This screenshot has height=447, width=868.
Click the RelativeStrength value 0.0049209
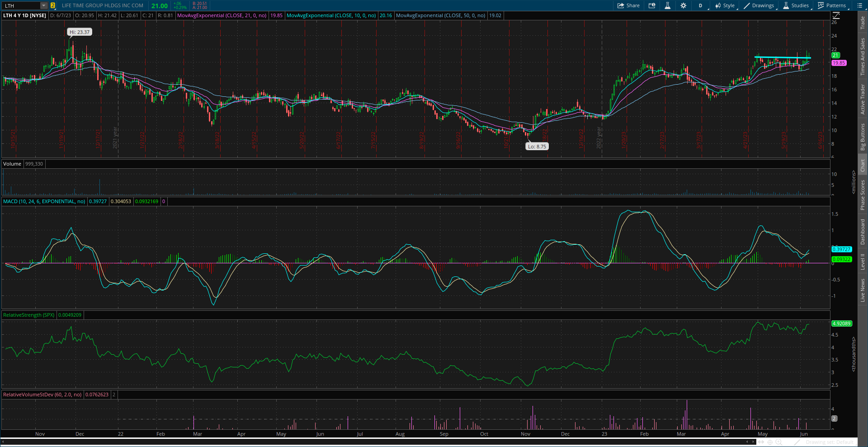pyautogui.click(x=70, y=315)
